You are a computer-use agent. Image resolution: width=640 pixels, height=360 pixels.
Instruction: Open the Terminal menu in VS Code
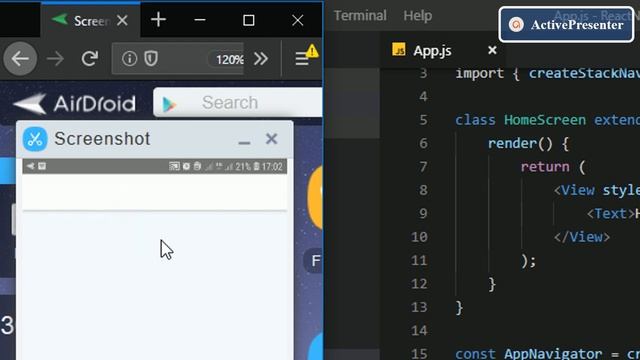point(360,16)
